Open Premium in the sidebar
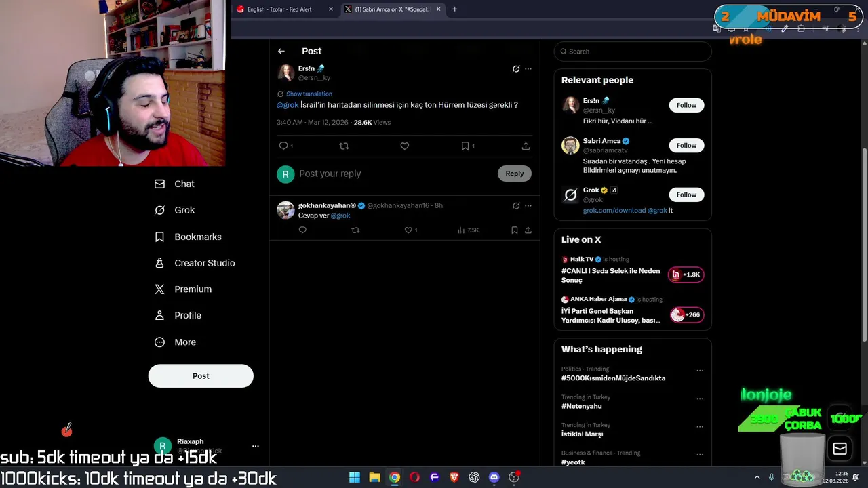Screen dimensions: 868x488 (x=183, y=289)
